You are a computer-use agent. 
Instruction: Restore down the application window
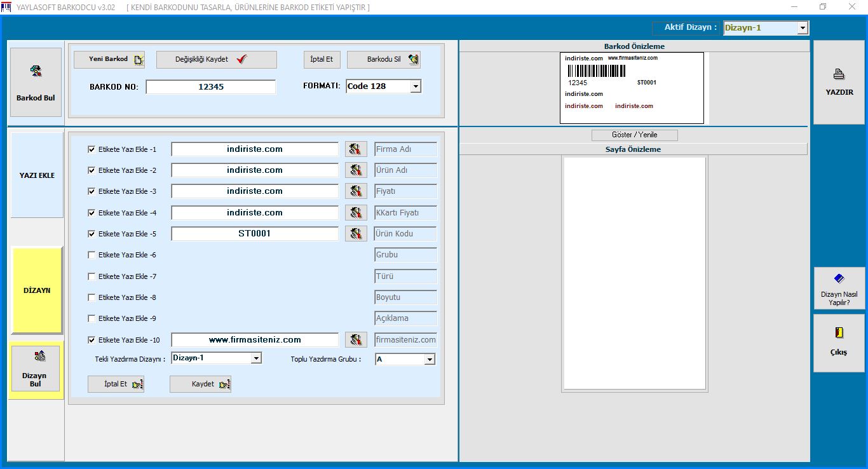tap(823, 7)
